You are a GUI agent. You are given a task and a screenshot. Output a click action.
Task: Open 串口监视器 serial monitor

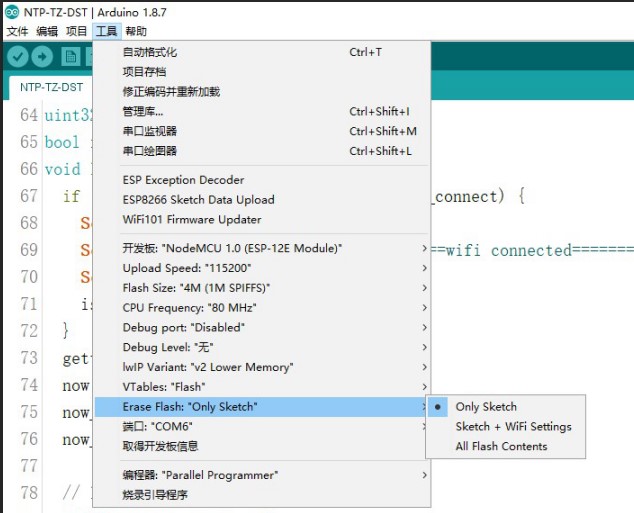pyautogui.click(x=262, y=131)
